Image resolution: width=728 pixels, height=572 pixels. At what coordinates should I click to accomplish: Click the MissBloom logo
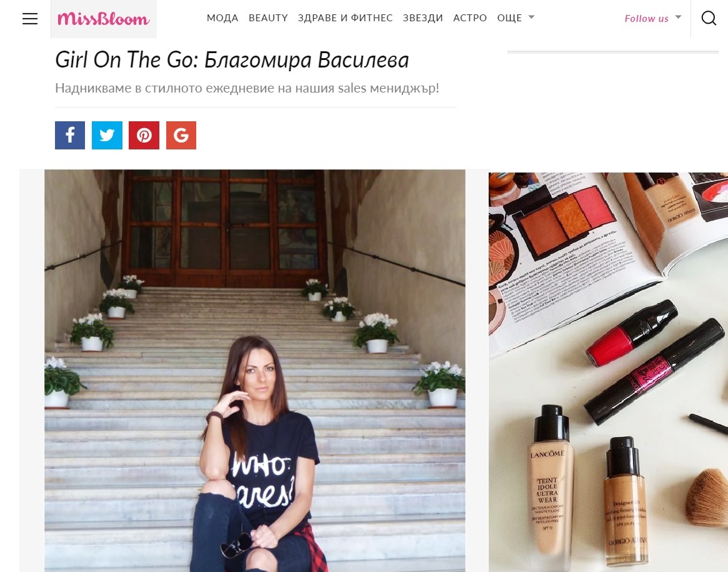coord(104,19)
